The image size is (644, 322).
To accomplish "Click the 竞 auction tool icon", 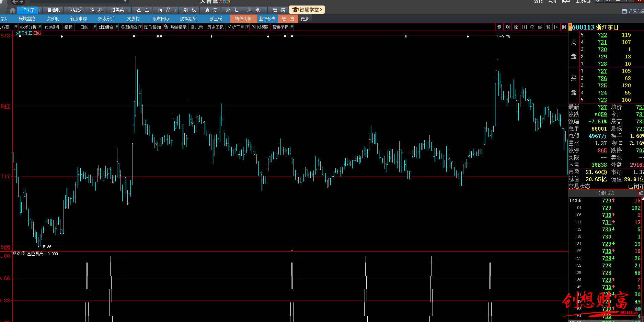I will point(499,27).
